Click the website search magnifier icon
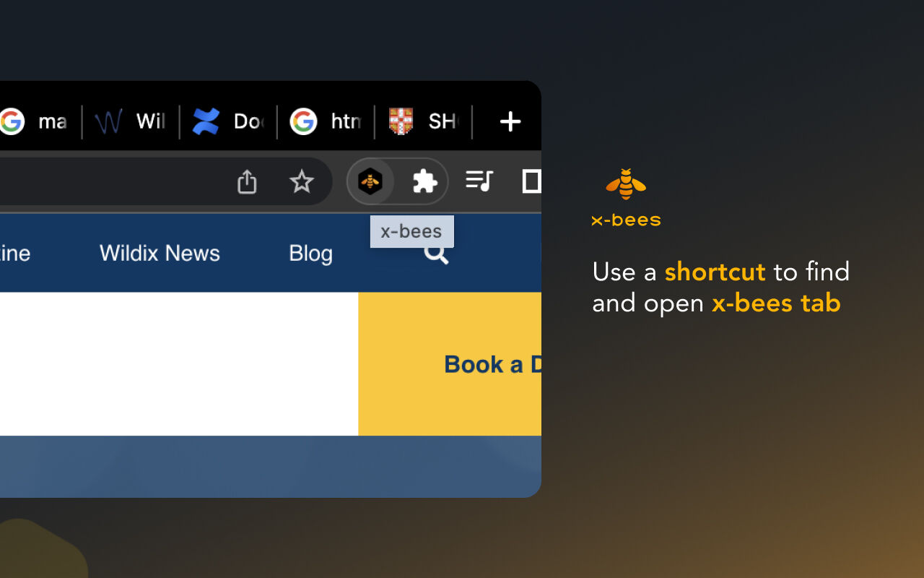 436,254
